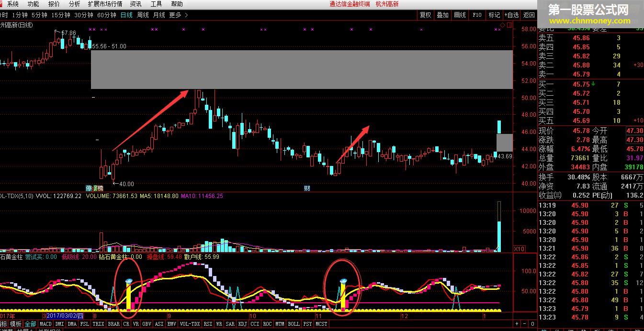Select the 全部 indicator tab
The height and width of the screenshot is (331, 644).
(x=30, y=324)
